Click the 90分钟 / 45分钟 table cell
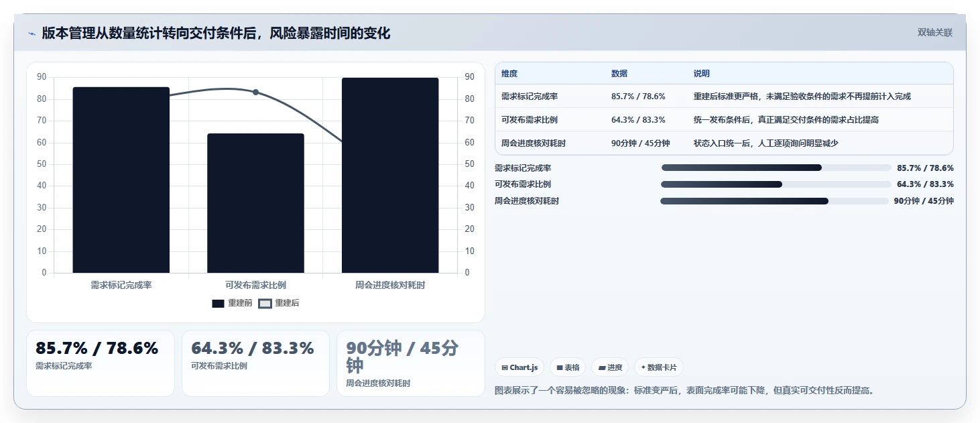Image resolution: width=980 pixels, height=423 pixels. 640,143
